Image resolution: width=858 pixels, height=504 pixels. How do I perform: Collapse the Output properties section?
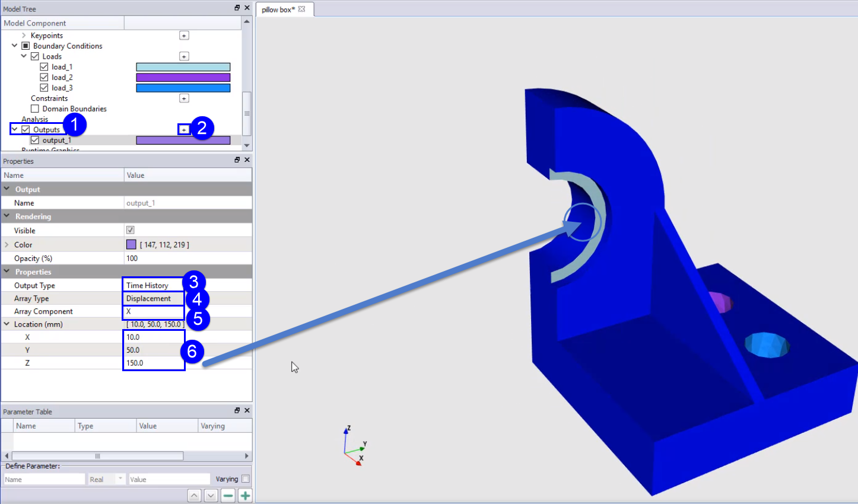tap(7, 189)
